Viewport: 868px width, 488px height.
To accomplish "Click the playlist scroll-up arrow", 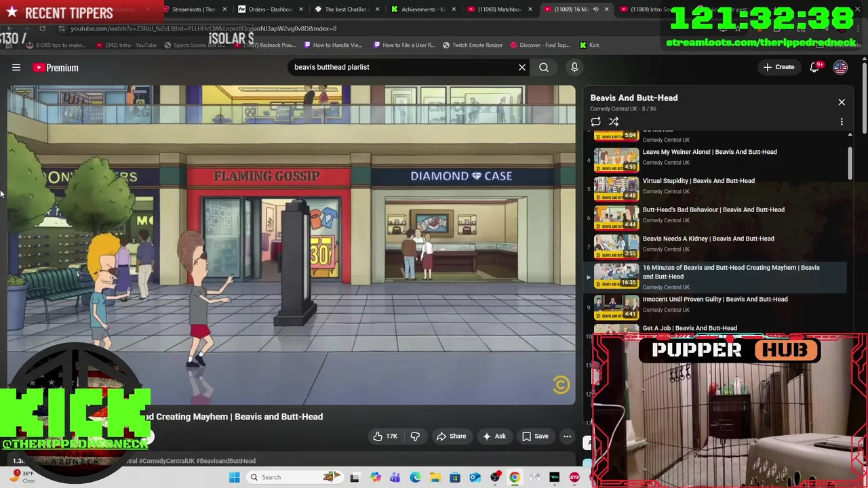I will (x=850, y=135).
